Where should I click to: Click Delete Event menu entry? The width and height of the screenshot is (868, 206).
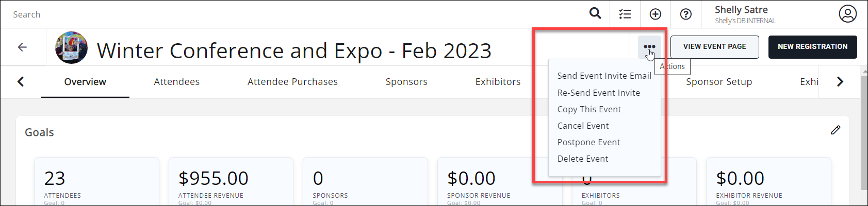[583, 159]
